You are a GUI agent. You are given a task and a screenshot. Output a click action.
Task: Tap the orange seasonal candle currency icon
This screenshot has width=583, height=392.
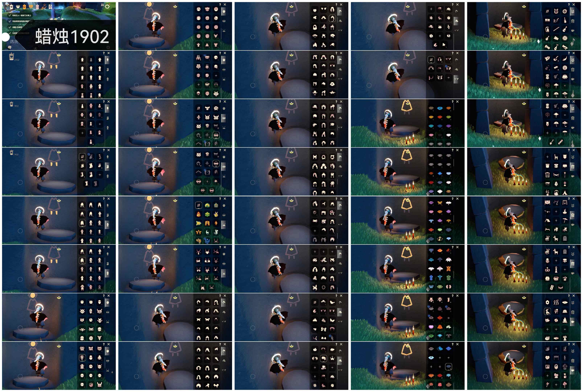(x=24, y=7)
